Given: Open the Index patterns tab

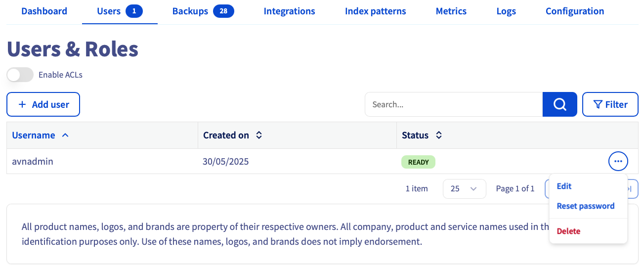Looking at the screenshot, I should 376,11.
